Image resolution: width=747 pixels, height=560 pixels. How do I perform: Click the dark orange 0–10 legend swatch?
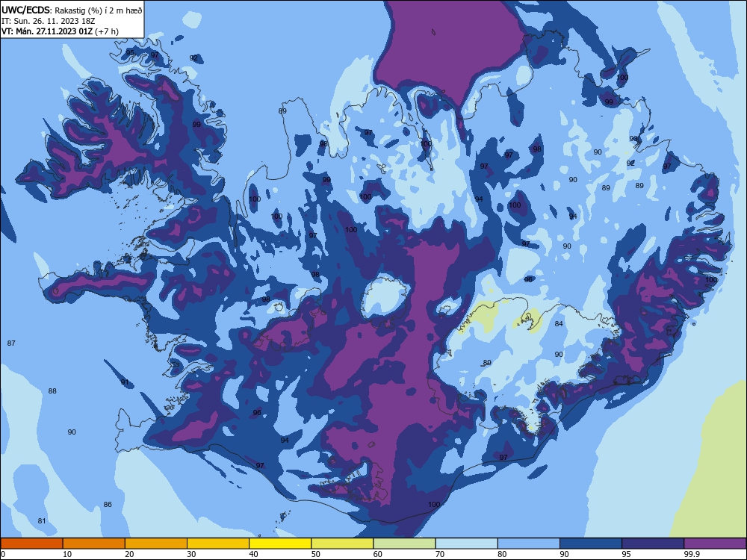(31, 544)
